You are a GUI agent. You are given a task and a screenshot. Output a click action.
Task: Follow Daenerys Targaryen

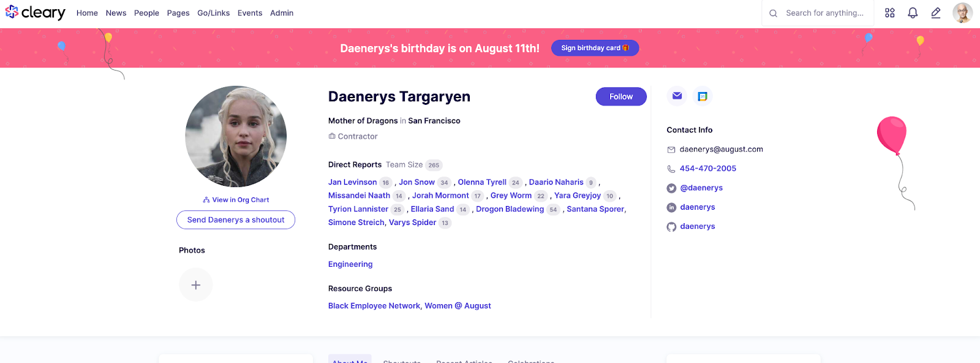[621, 96]
